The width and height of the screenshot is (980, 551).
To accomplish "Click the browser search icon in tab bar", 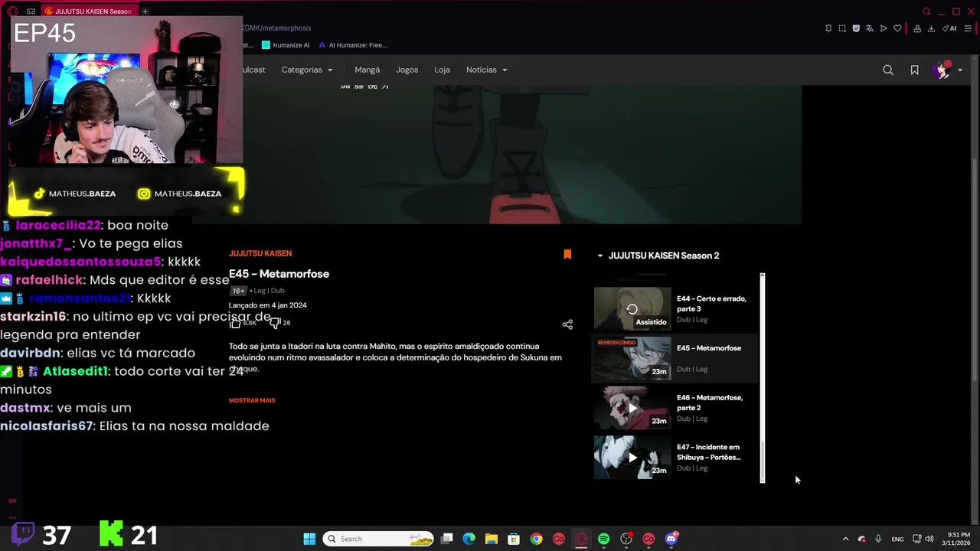I will click(x=926, y=11).
